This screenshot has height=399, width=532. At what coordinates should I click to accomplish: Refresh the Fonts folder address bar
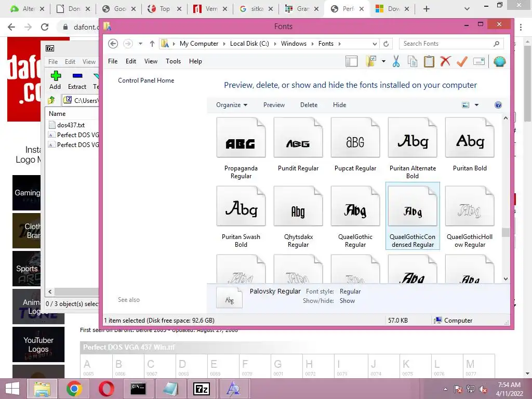[x=386, y=44]
